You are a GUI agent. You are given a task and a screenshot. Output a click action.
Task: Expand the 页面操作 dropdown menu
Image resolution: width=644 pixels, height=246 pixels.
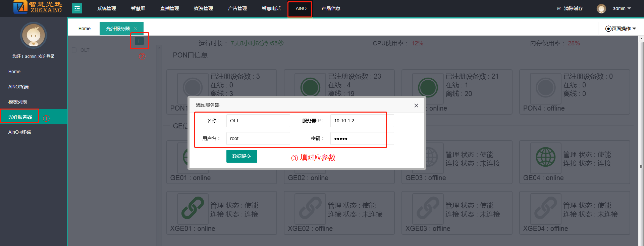pos(621,29)
